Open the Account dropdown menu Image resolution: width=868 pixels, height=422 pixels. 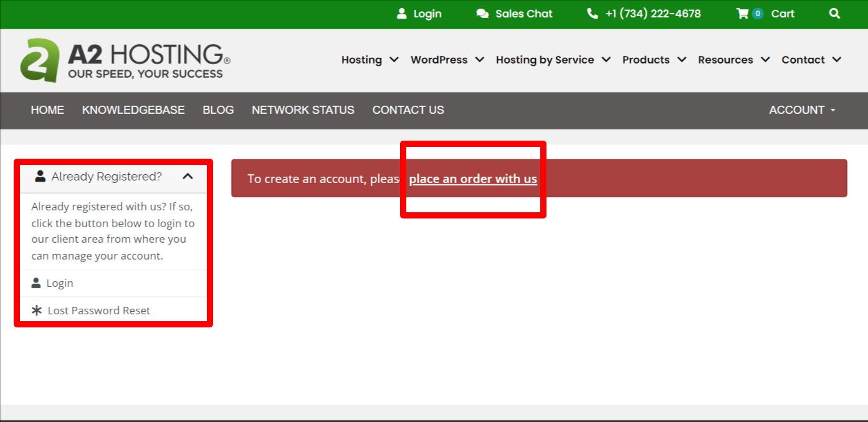click(x=802, y=110)
